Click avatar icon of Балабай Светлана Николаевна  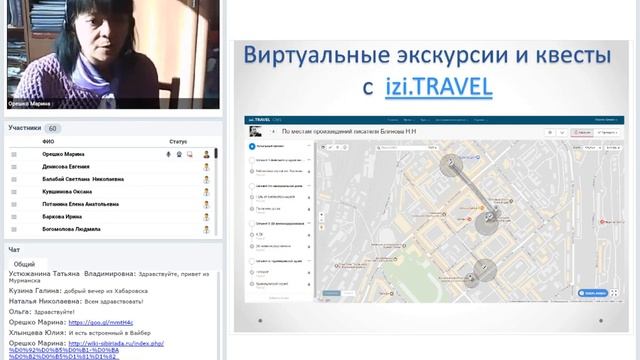coord(207,179)
